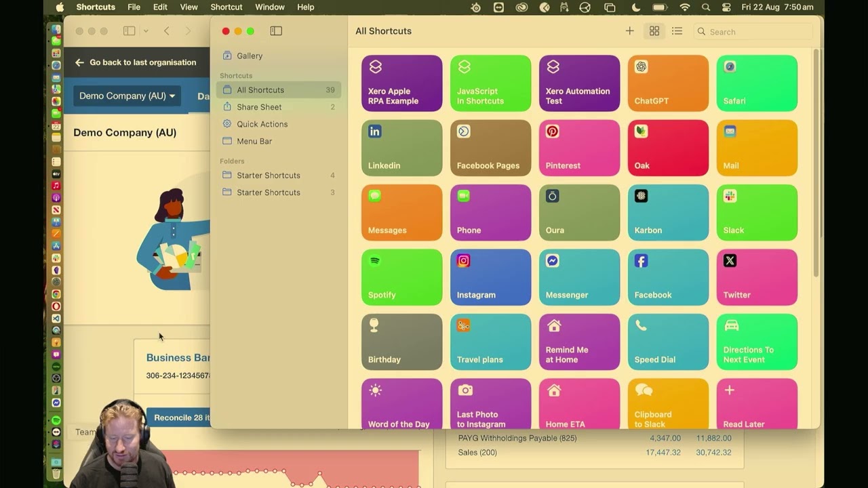This screenshot has height=488, width=868.
Task: Run the Travel plans shortcut tile
Action: point(490,342)
